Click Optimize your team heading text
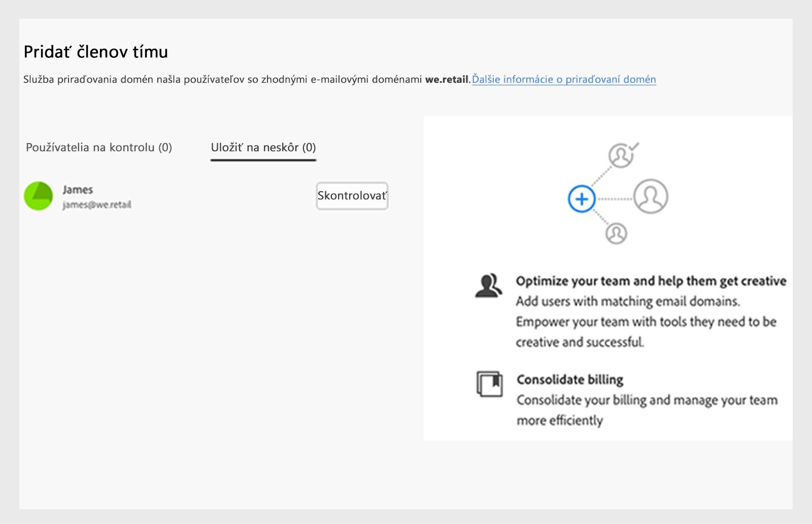 [651, 281]
